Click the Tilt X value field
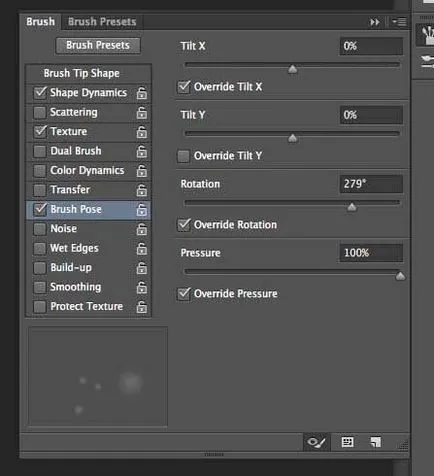 [x=371, y=46]
